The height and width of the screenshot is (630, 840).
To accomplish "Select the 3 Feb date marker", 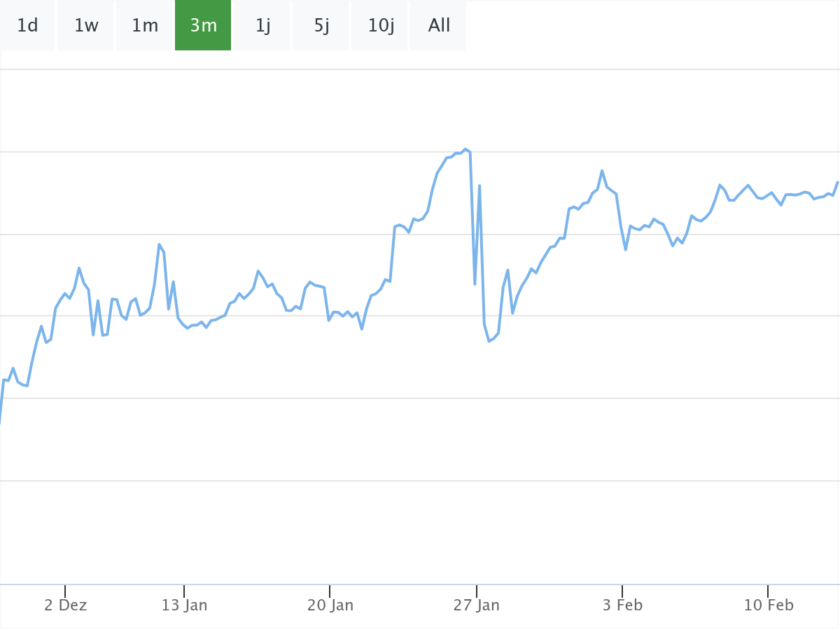I will 622,605.
